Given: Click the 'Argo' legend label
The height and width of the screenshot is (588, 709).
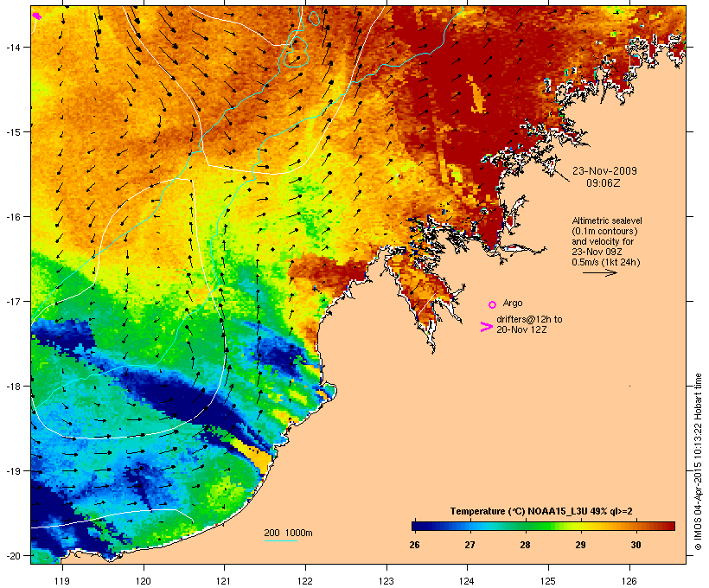Looking at the screenshot, I should pyautogui.click(x=513, y=303).
